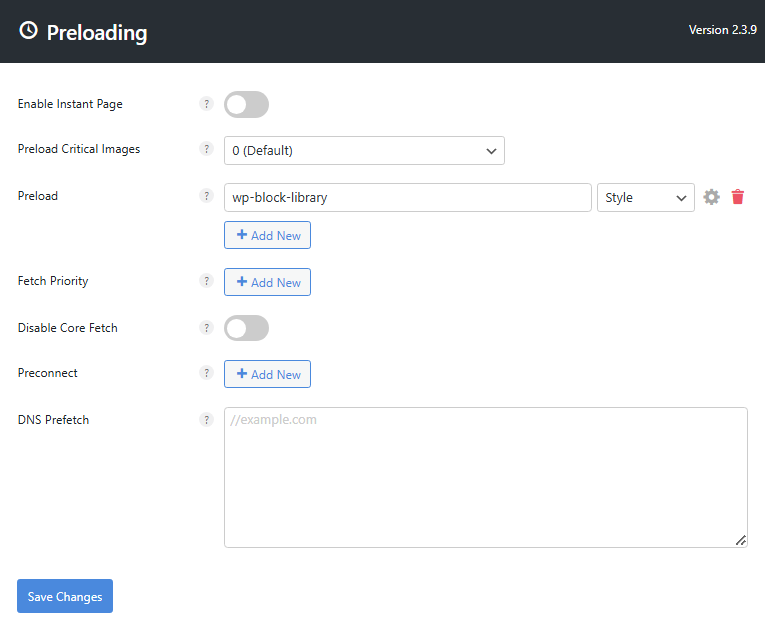Click the Fetch Priority label

[x=53, y=282]
